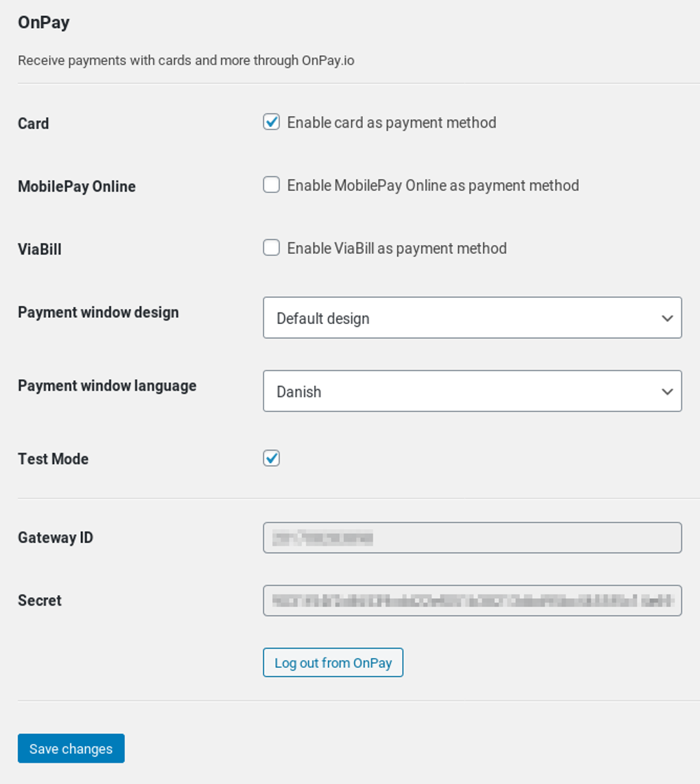The width and height of the screenshot is (700, 784).
Task: Click 'Log out from OnPay'
Action: 333,662
